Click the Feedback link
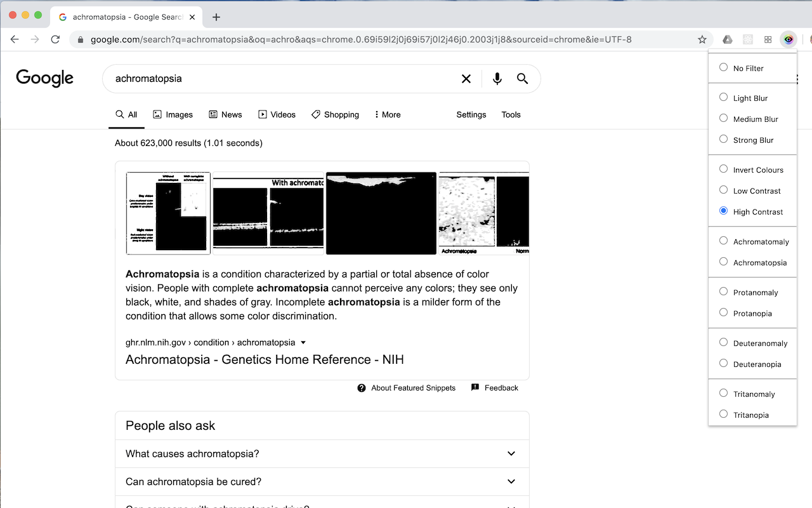This screenshot has width=812, height=508. tap(501, 388)
